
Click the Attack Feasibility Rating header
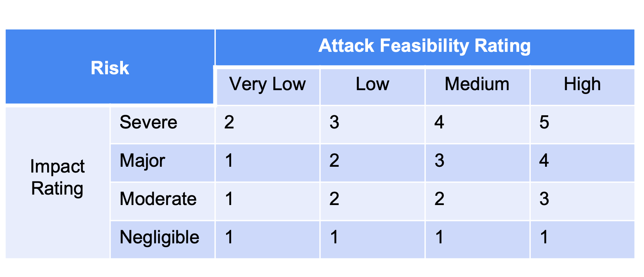[x=424, y=47]
